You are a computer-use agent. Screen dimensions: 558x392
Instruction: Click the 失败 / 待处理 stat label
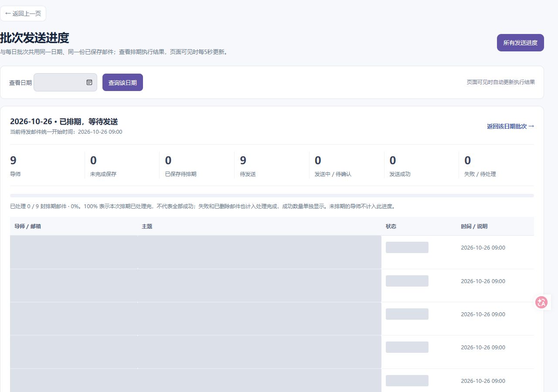tap(480, 174)
